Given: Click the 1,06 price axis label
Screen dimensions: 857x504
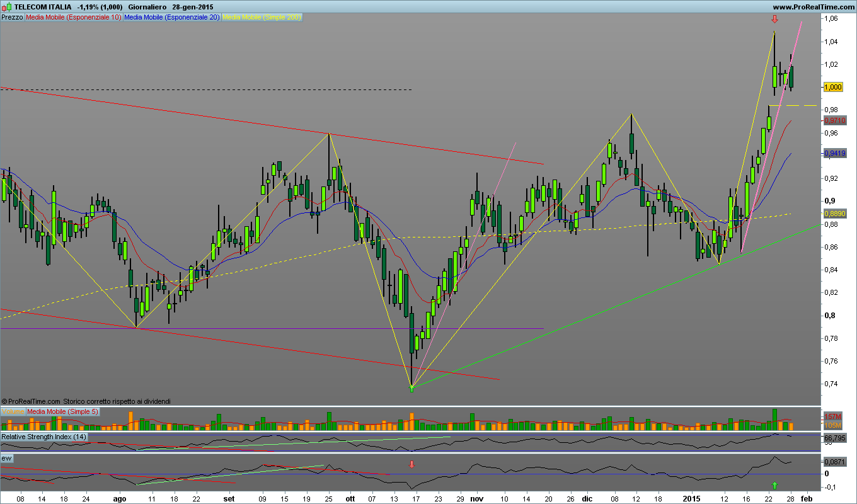Looking at the screenshot, I should [832, 19].
